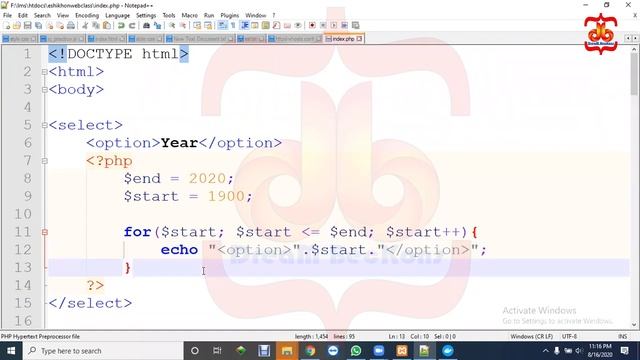The height and width of the screenshot is (360, 640).
Task: Open the Macro menu
Action: point(189,15)
